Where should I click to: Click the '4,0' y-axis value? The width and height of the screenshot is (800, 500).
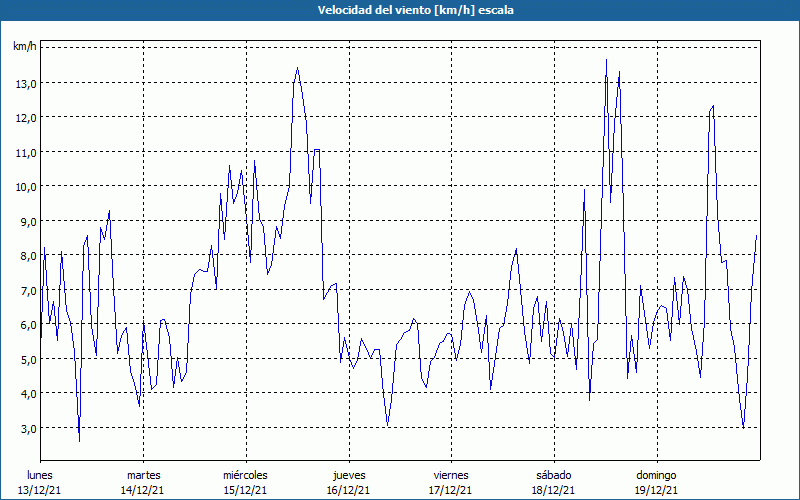click(x=28, y=394)
